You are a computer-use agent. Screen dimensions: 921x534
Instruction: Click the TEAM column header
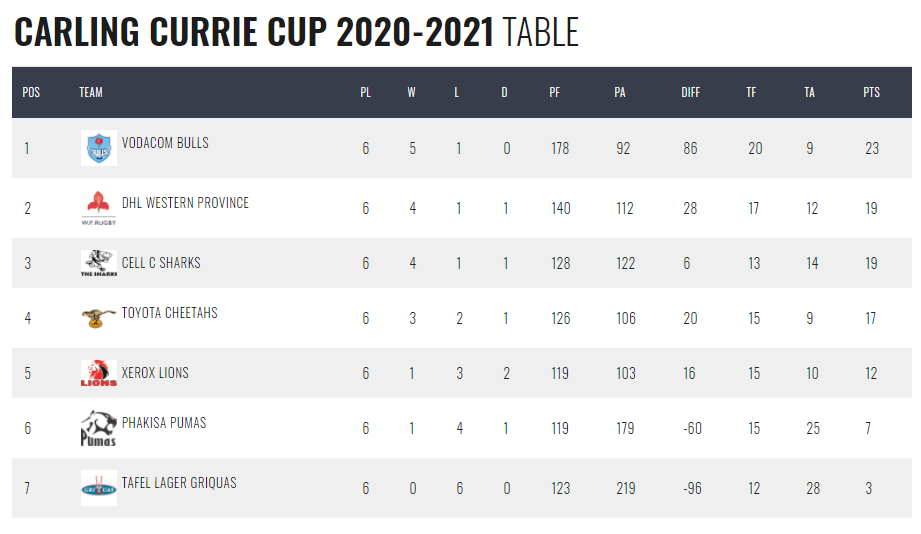pyautogui.click(x=91, y=92)
